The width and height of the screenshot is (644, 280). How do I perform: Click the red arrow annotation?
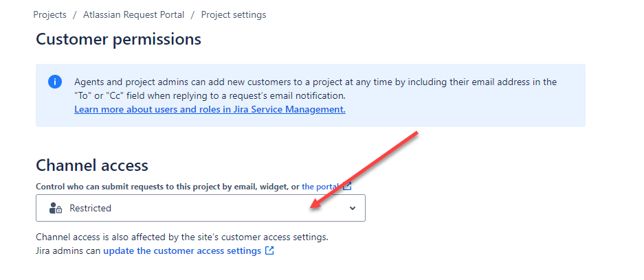click(364, 170)
